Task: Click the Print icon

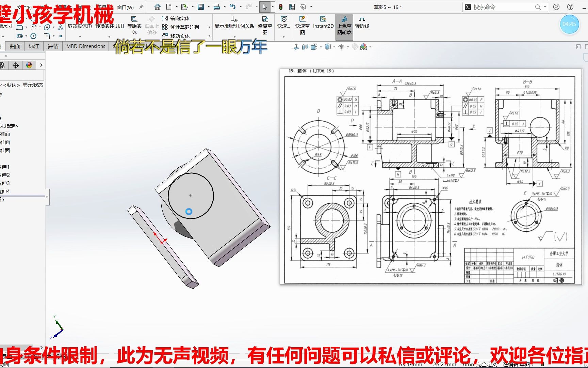Action: point(216,7)
